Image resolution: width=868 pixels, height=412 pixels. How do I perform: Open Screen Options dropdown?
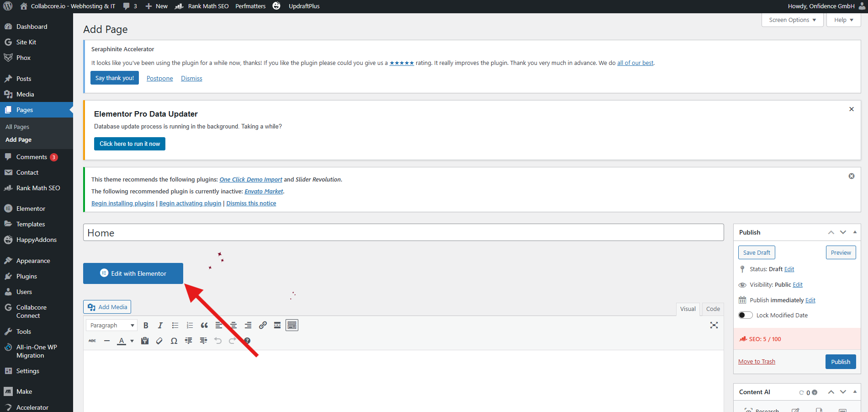click(x=792, y=20)
